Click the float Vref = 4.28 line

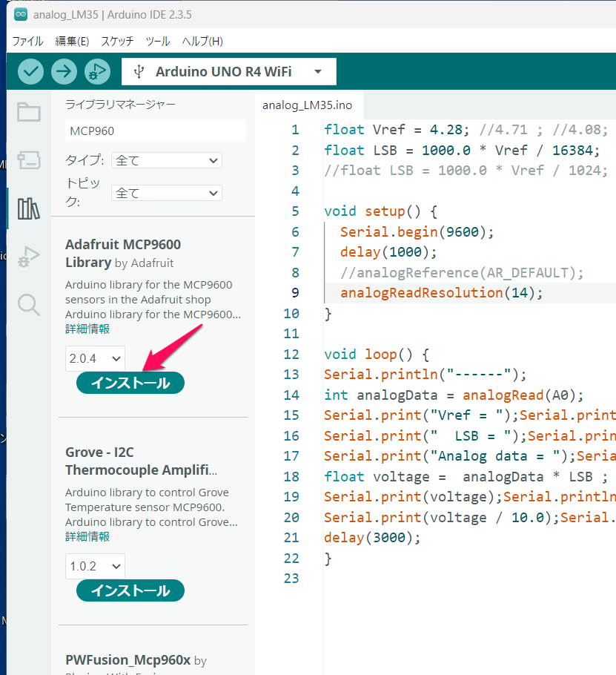pos(466,130)
